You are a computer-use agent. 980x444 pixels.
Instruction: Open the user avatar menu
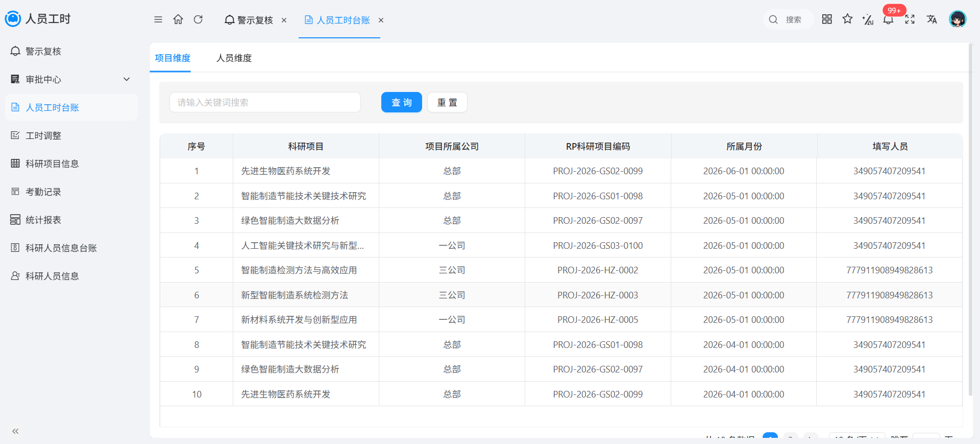(958, 19)
